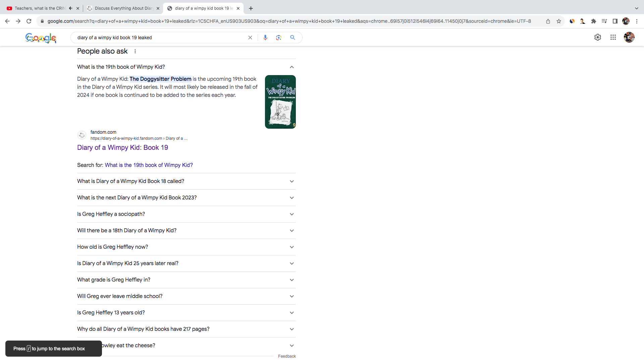This screenshot has width=644, height=362.
Task: Expand Will there be an 18th Diary question
Action: [186, 231]
